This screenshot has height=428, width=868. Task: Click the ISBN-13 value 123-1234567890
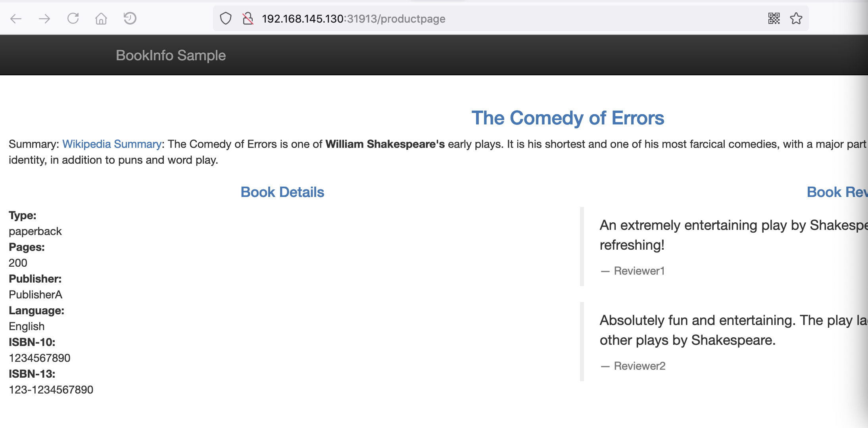[51, 390]
